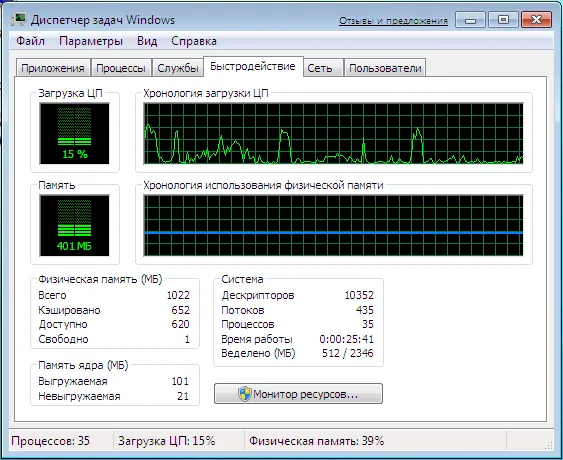Switch to the Процессы tab
The height and width of the screenshot is (460, 563).
121,68
